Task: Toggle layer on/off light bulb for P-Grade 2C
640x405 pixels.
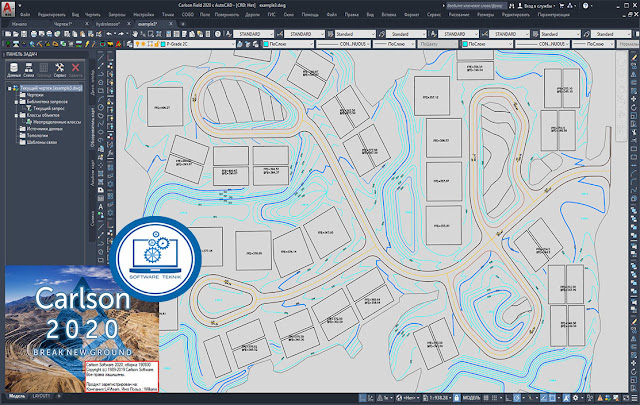Action: (138, 44)
